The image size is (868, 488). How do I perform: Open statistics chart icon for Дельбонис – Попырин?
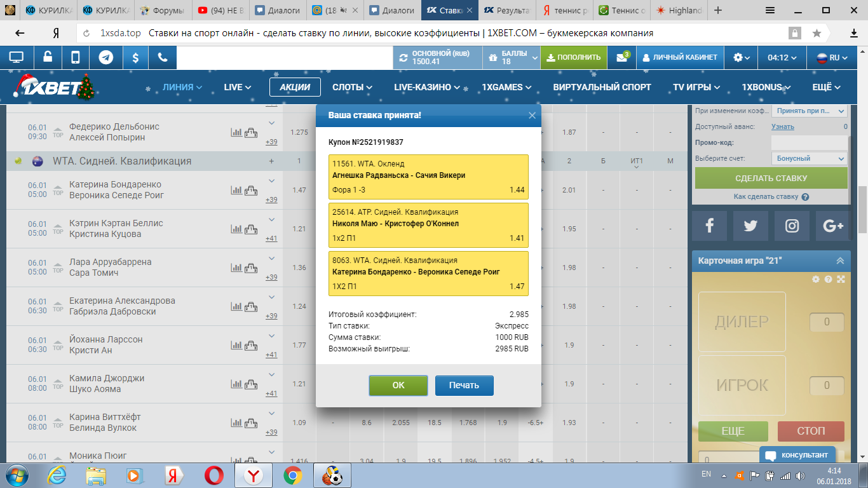pyautogui.click(x=236, y=132)
